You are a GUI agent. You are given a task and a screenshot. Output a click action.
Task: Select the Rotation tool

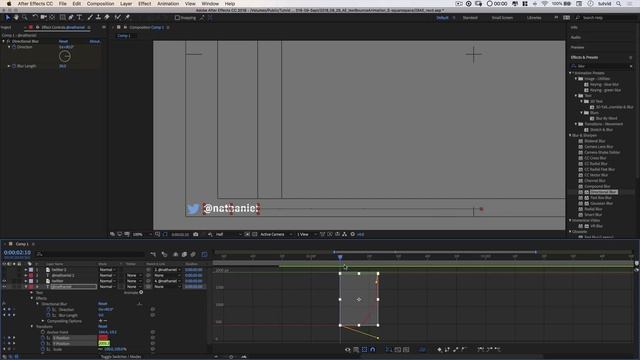click(x=35, y=18)
